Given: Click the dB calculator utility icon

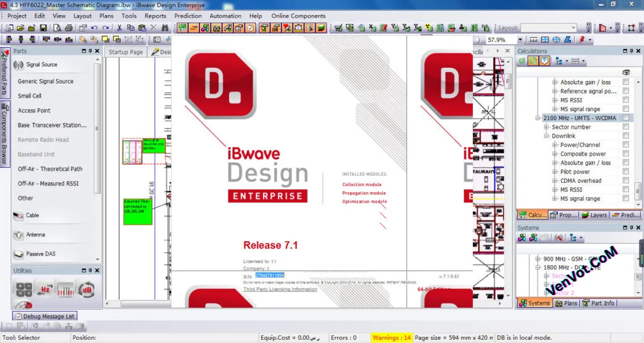Looking at the screenshot, I should [86, 289].
